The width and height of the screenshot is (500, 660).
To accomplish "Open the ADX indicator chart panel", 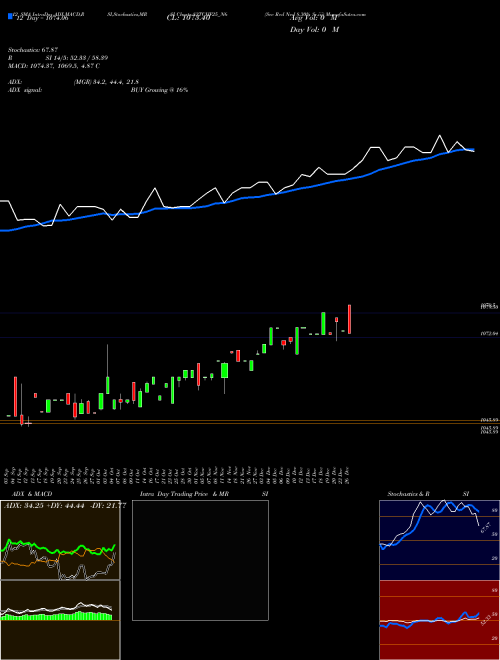I will coord(60,540).
